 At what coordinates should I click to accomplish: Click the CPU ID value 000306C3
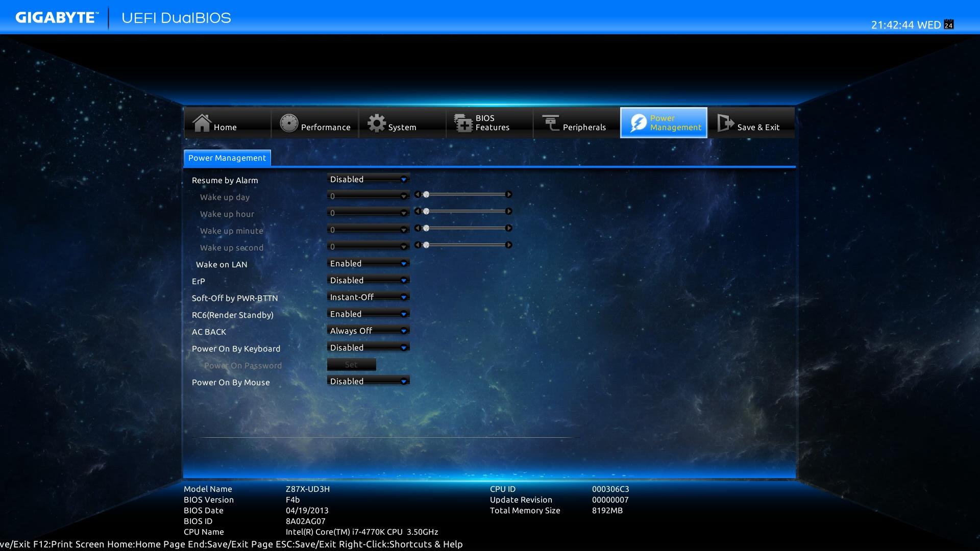click(x=610, y=489)
